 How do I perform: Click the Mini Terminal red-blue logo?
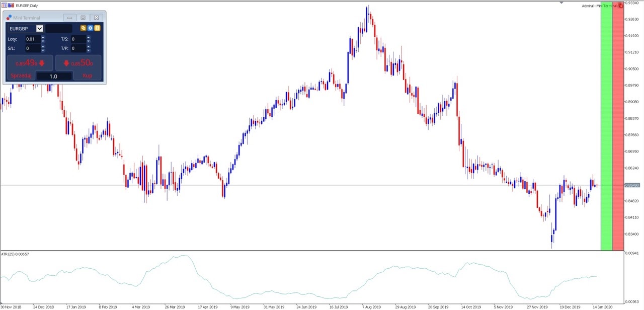[9, 18]
